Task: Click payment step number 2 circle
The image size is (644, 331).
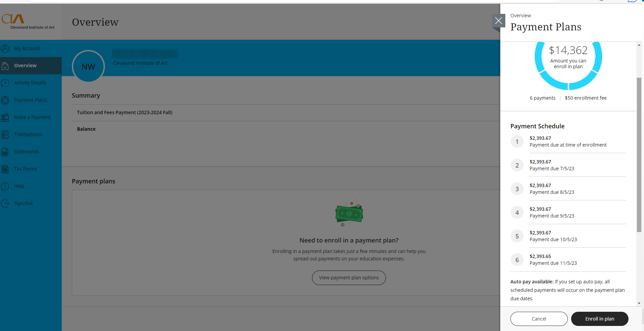Action: click(x=517, y=165)
